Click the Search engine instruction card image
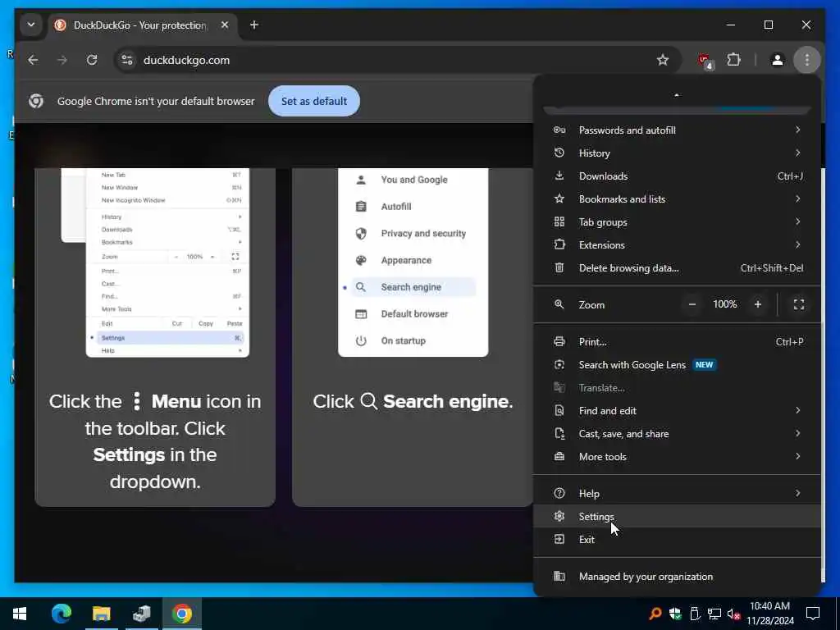840x630 pixels. [413, 262]
